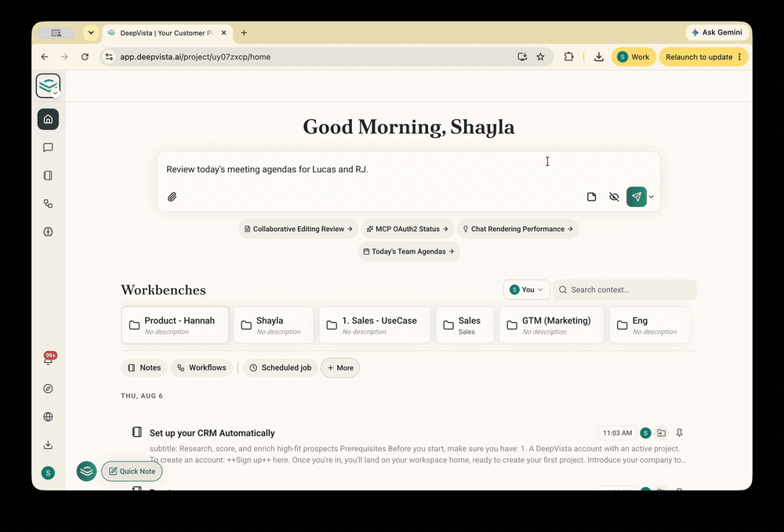
Task: Open the Work profile menu
Action: coord(633,57)
